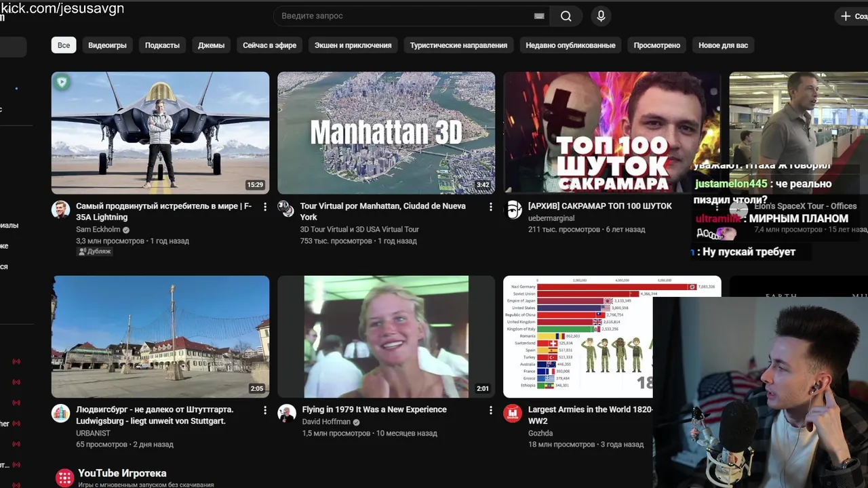Click Sam Eckholm channel avatar

click(x=61, y=209)
